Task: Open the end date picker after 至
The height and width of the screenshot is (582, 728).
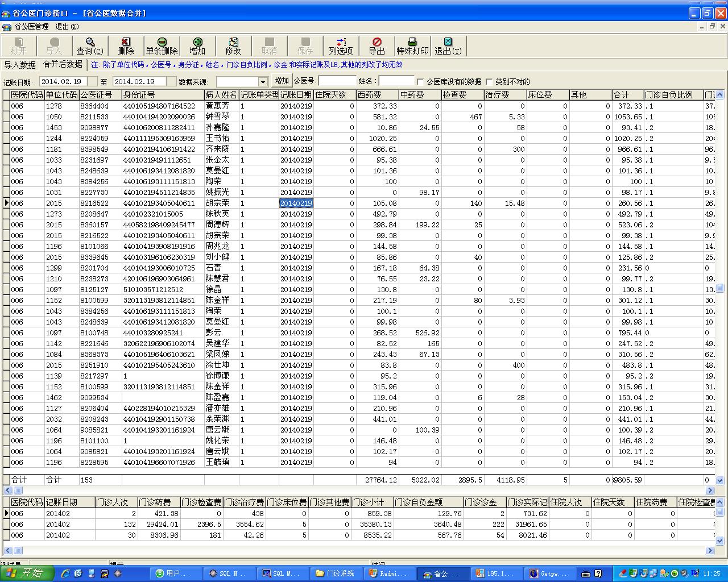Action: click(170, 82)
